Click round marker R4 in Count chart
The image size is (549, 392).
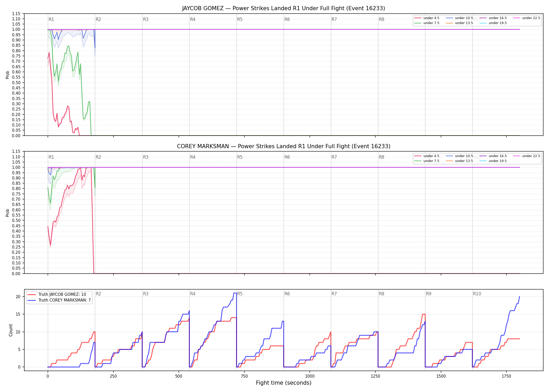pos(193,294)
